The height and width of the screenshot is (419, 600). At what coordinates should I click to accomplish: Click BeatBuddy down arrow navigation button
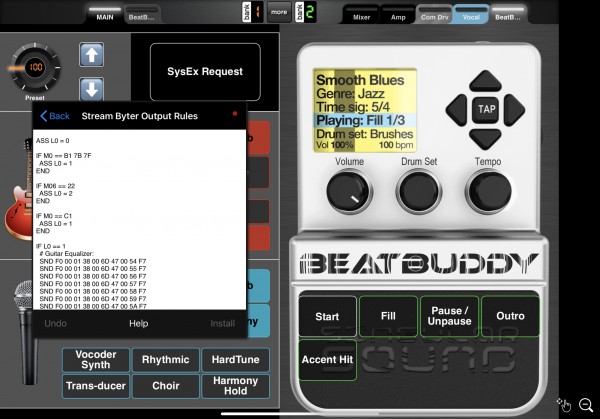tap(486, 138)
